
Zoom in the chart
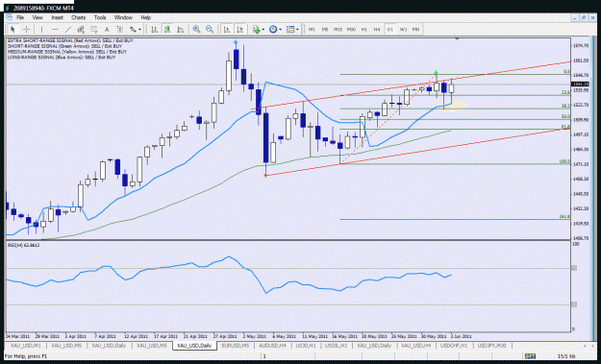point(196,30)
